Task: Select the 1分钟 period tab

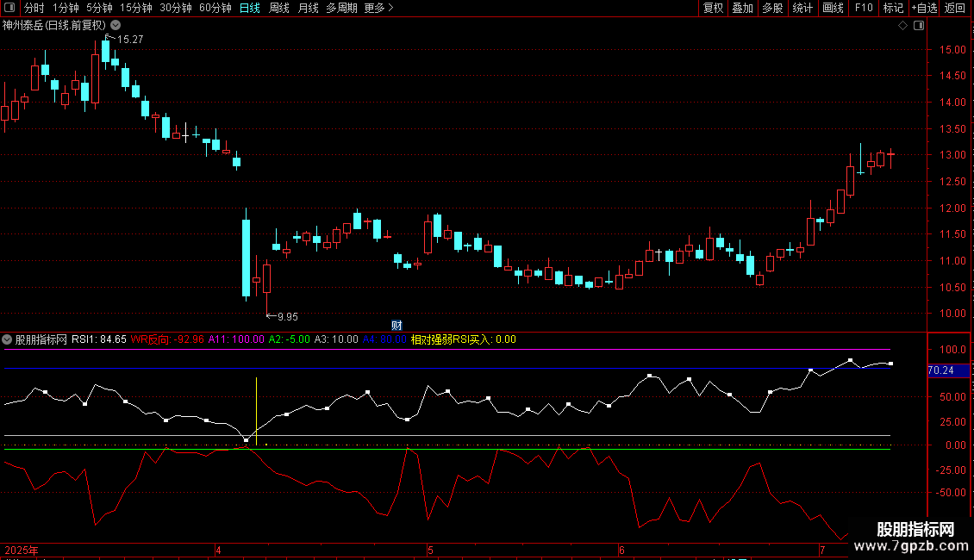Action: (x=66, y=8)
